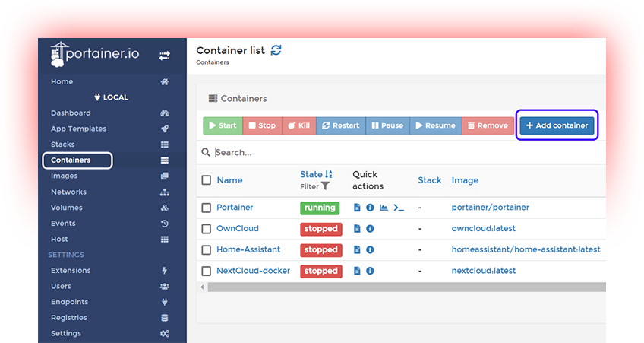The height and width of the screenshot is (343, 644).
Task: Click the horizontal scrollbar left arrow
Action: point(202,287)
